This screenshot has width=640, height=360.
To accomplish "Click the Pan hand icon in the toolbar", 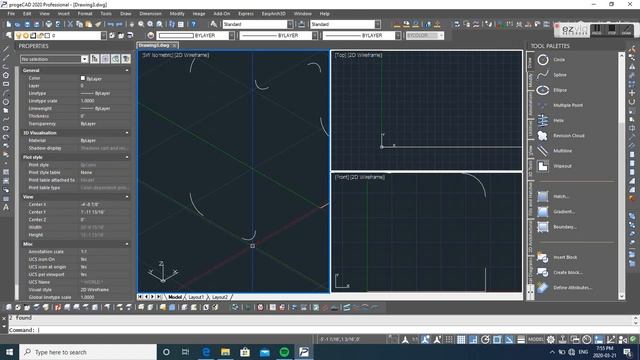I will tap(132, 24).
